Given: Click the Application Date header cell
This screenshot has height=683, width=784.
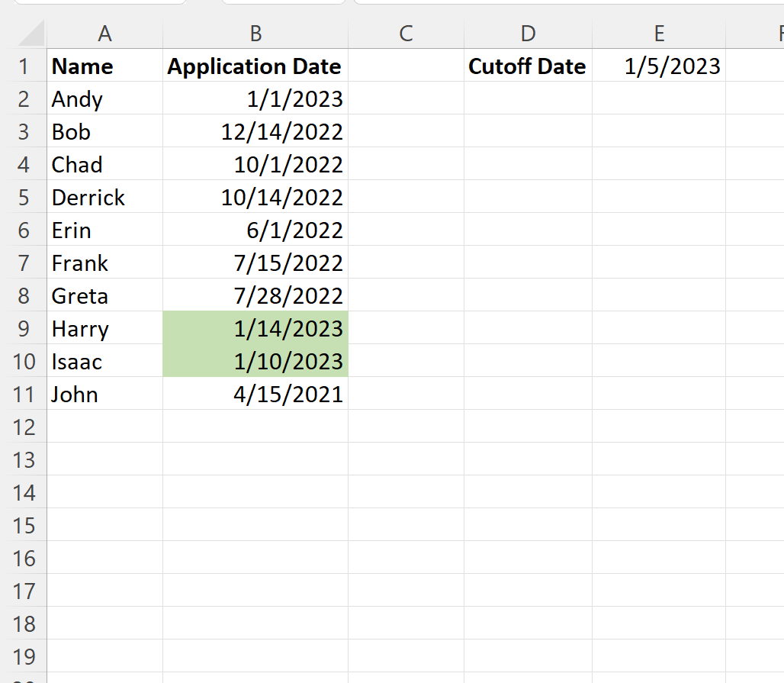Looking at the screenshot, I should pos(255,66).
